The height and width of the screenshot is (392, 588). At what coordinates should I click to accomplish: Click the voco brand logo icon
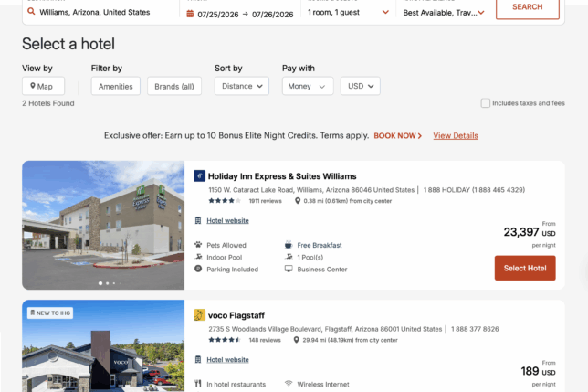[199, 315]
